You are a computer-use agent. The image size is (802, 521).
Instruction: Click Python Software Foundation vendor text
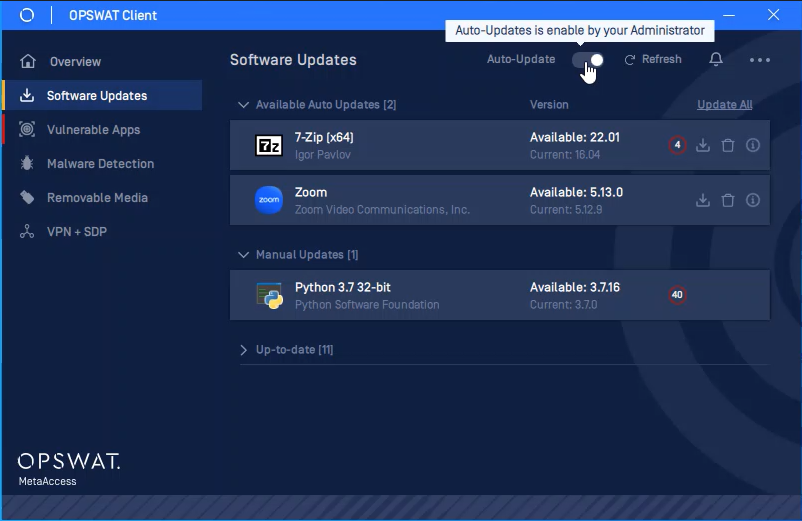coord(367,305)
